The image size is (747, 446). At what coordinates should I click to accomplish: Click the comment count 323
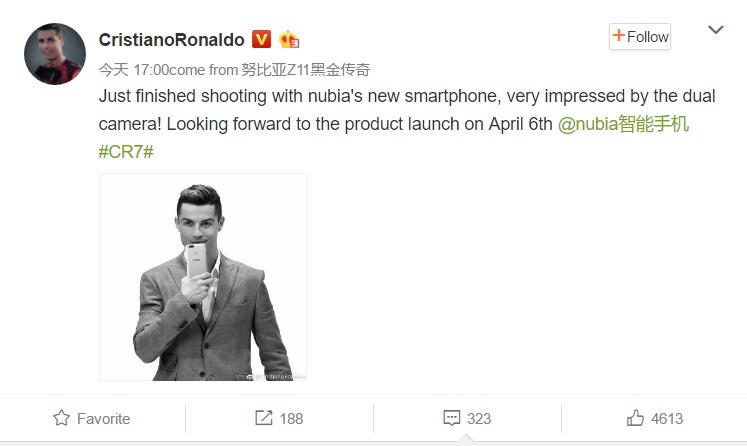coord(479,418)
